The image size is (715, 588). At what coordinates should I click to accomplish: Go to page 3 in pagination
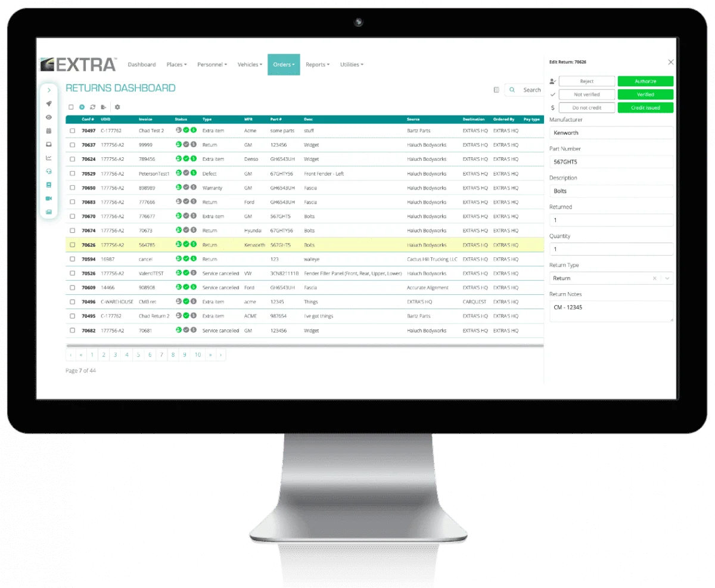115,354
